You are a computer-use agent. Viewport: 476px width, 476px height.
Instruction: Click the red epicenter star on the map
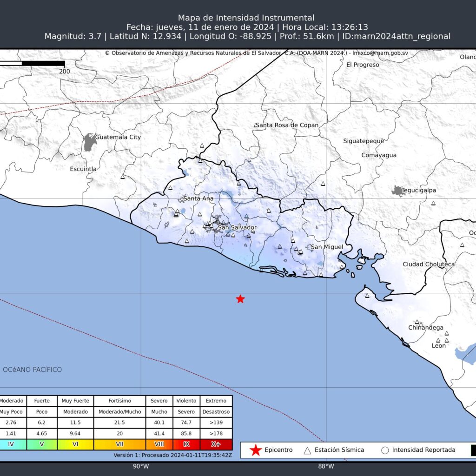point(240,299)
